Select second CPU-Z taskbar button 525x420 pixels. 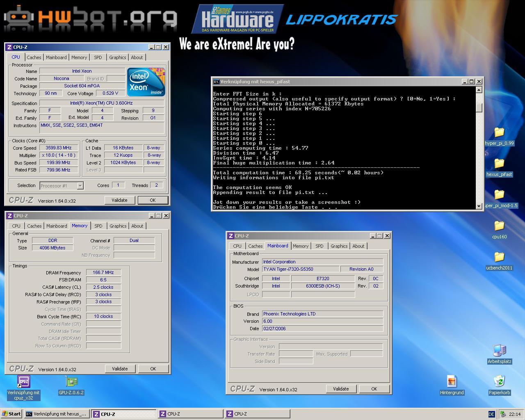(190, 414)
